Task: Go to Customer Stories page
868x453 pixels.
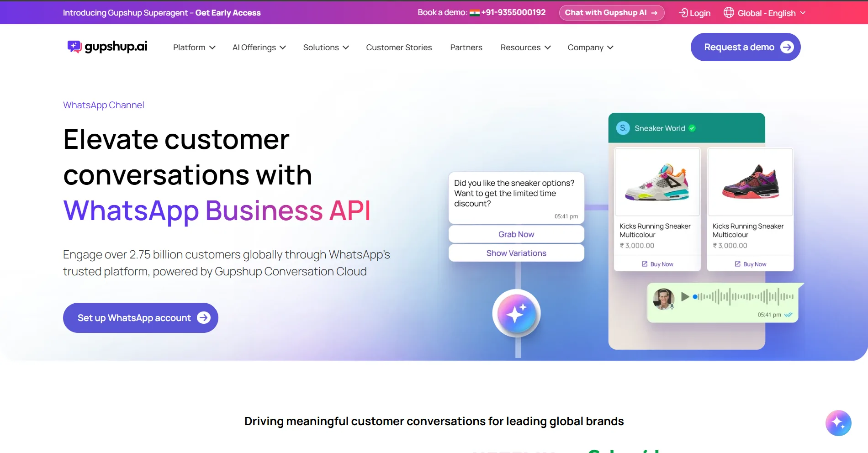Action: tap(399, 47)
